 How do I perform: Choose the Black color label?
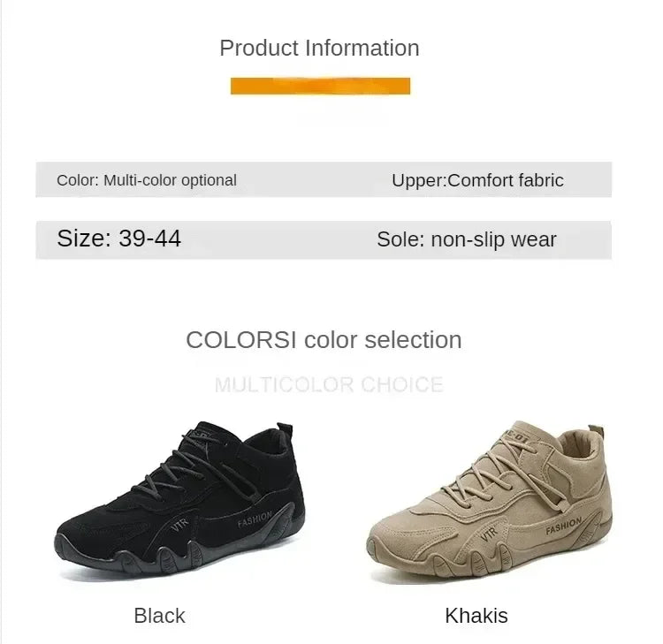[x=159, y=616]
